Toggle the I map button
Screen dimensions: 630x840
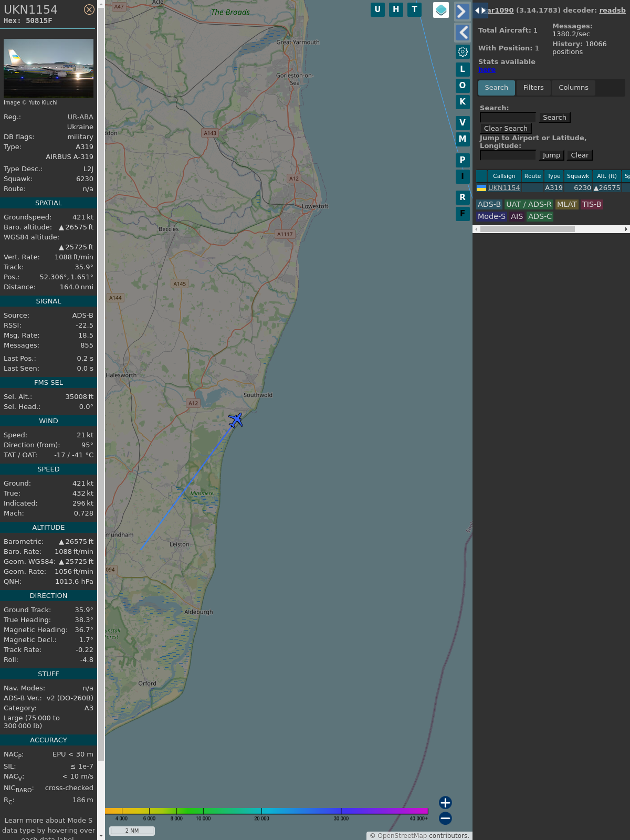(x=463, y=176)
